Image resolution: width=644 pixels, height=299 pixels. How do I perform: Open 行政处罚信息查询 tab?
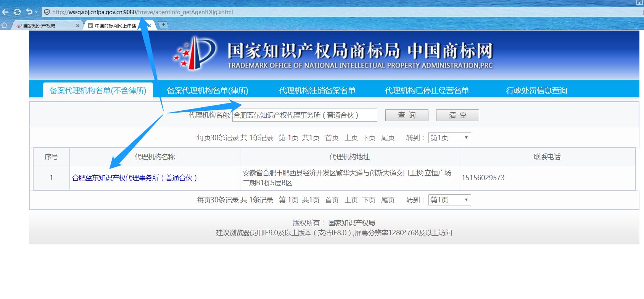[x=536, y=91]
